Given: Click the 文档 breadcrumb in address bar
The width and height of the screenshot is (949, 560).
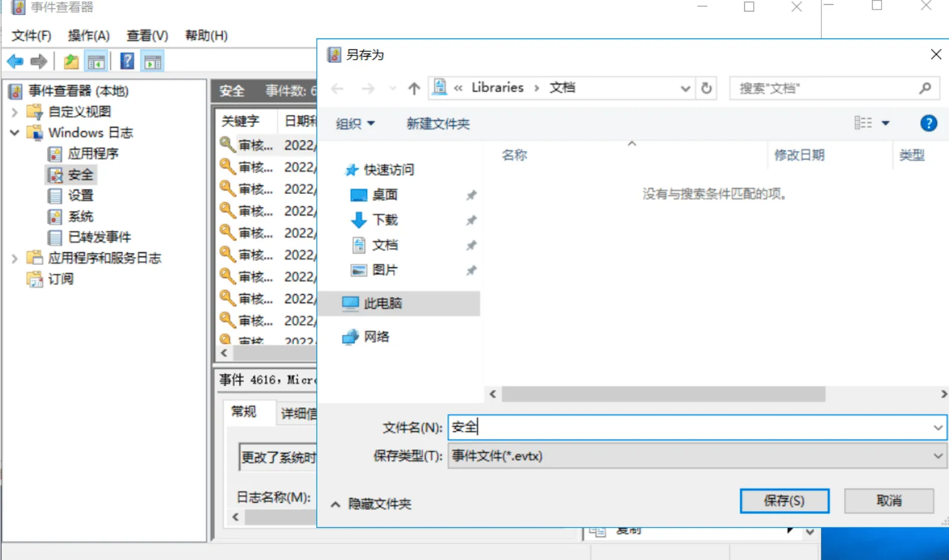Looking at the screenshot, I should 562,88.
